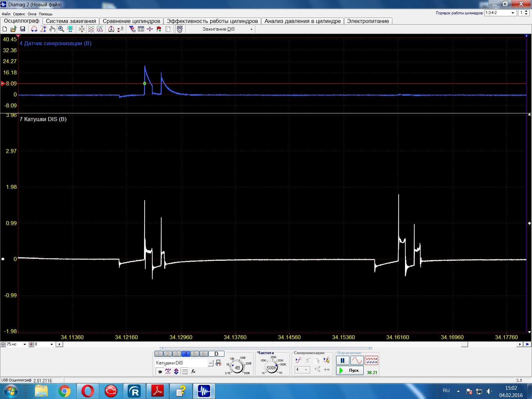Activate the magnifier zoom tool
The height and width of the screenshot is (399, 532).
(61, 29)
